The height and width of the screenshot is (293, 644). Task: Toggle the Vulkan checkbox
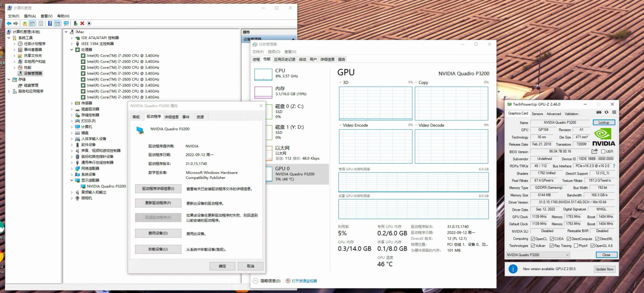click(x=533, y=246)
